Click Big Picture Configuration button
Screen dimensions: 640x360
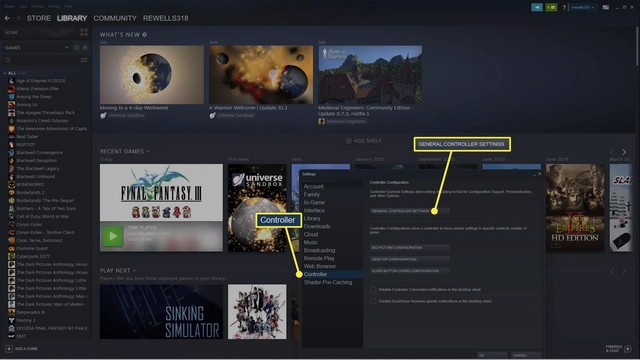coord(409,247)
